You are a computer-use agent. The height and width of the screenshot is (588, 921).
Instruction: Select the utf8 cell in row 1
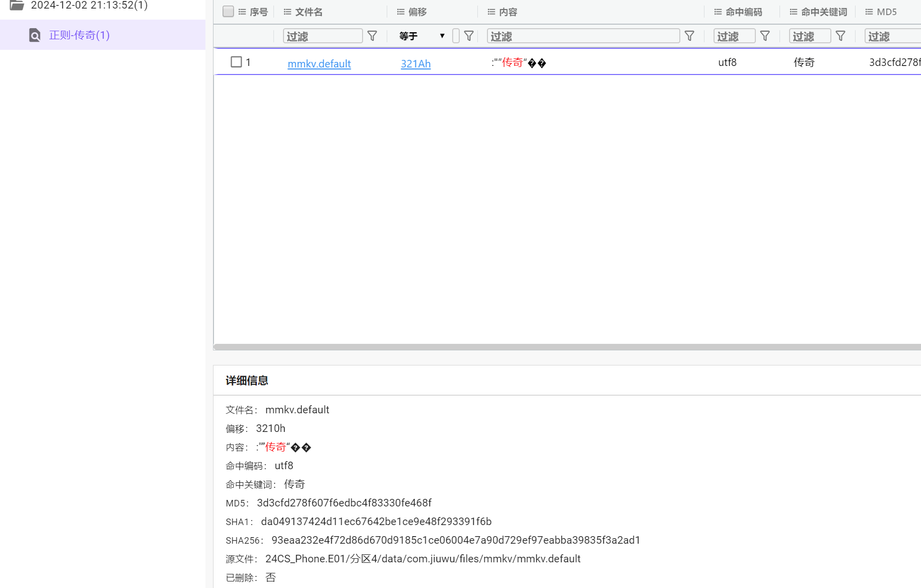727,62
